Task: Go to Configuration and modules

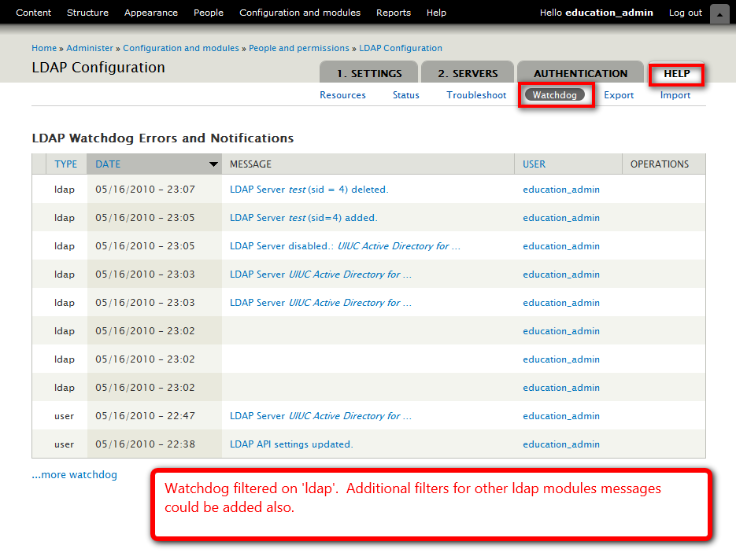Action: click(x=300, y=13)
